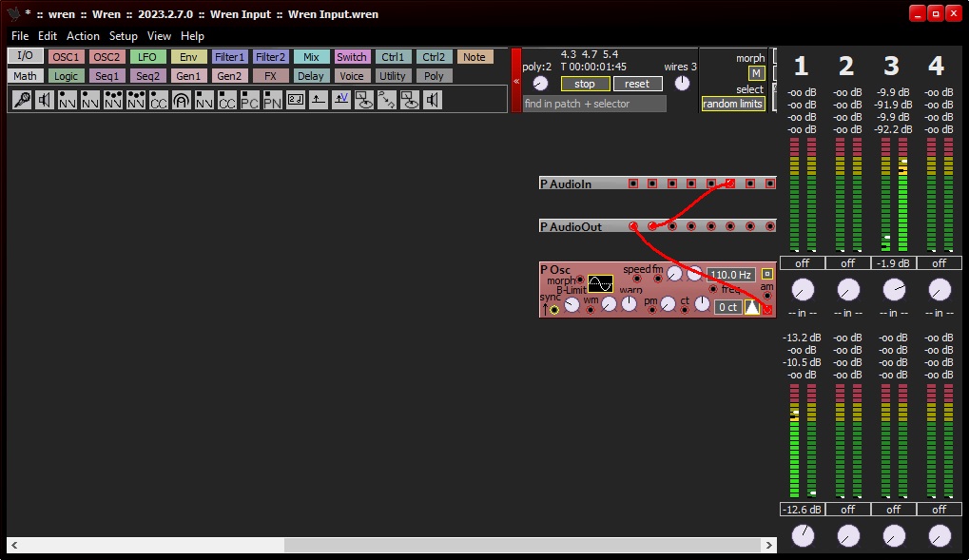Click the am input jack on Osc
The height and width of the screenshot is (560, 969).
coord(766,296)
